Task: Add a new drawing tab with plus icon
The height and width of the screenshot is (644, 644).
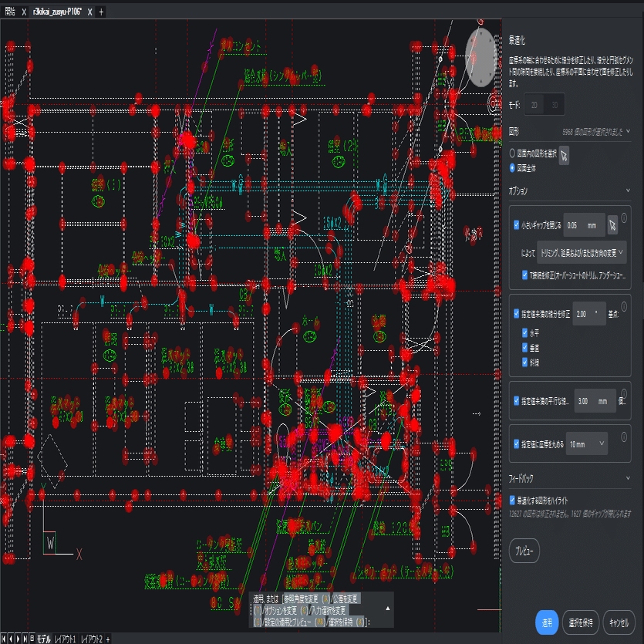Action: (x=101, y=12)
